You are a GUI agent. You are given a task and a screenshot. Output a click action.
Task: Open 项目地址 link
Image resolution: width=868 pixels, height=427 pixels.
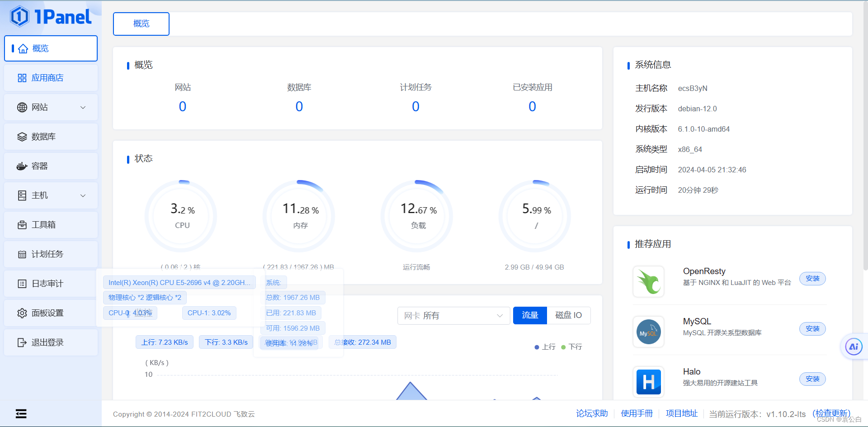coord(682,413)
